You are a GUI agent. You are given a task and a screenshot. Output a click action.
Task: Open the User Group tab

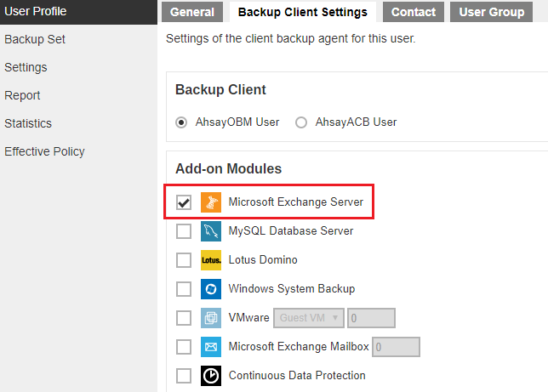(491, 12)
